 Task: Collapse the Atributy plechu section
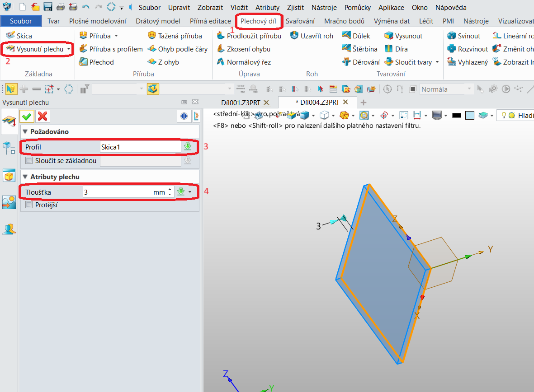point(25,177)
